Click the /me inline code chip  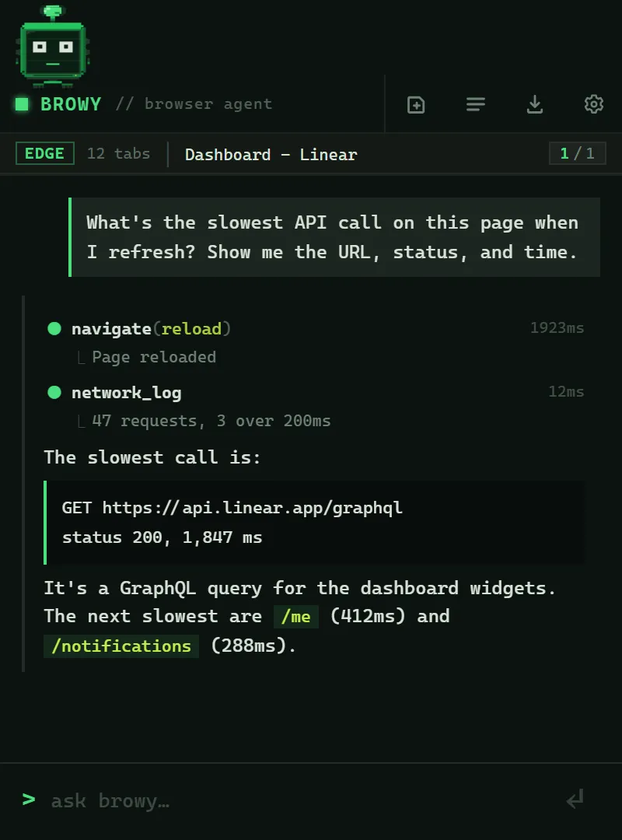[295, 617]
